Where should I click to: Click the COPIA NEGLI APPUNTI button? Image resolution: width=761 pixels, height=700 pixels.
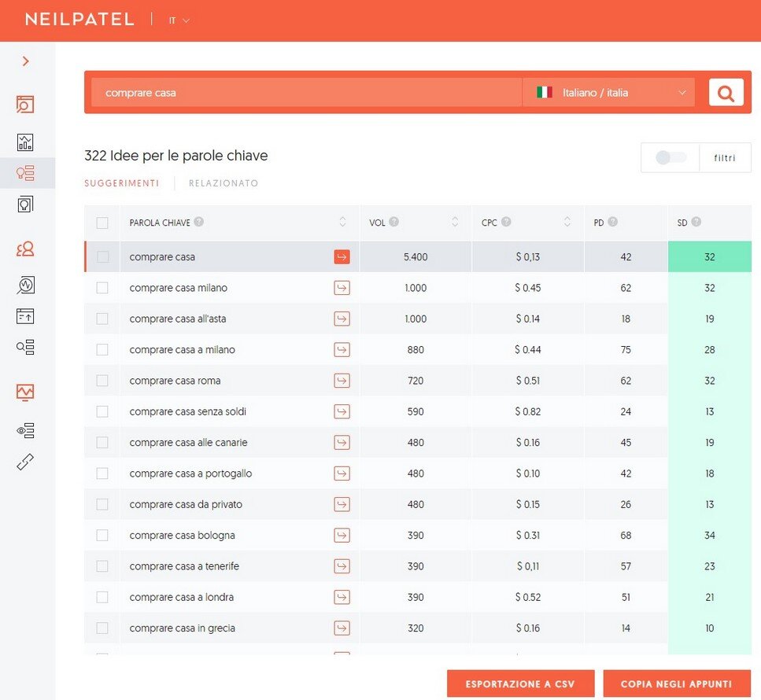click(x=677, y=683)
